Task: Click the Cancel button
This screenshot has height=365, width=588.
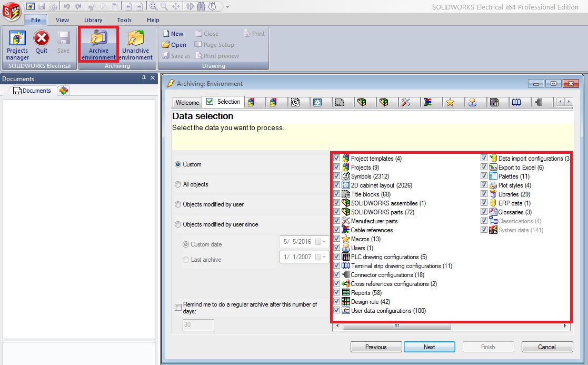Action: click(x=547, y=347)
